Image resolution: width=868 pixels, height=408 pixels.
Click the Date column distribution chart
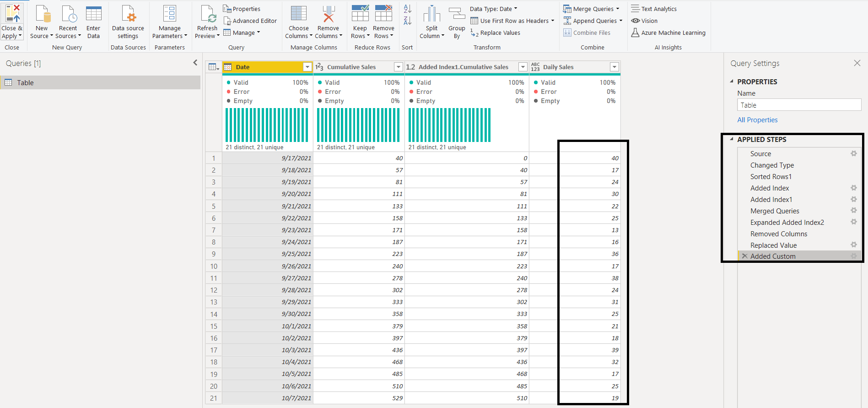[x=267, y=125]
